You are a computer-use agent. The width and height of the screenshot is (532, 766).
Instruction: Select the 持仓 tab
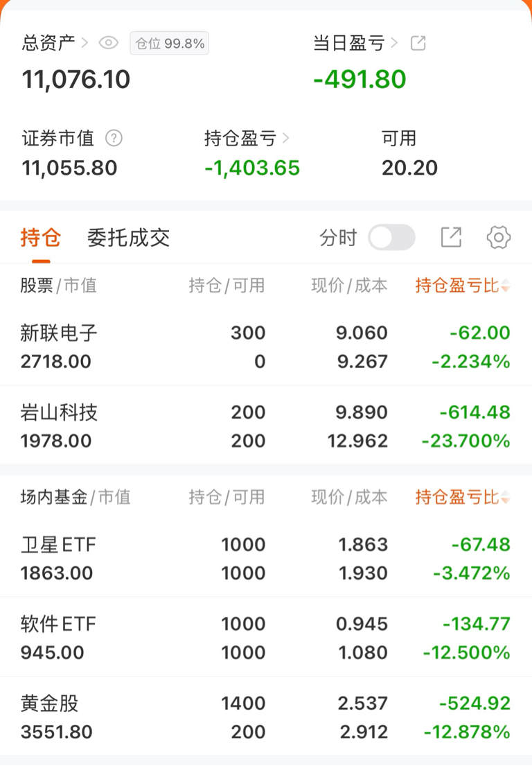(41, 238)
